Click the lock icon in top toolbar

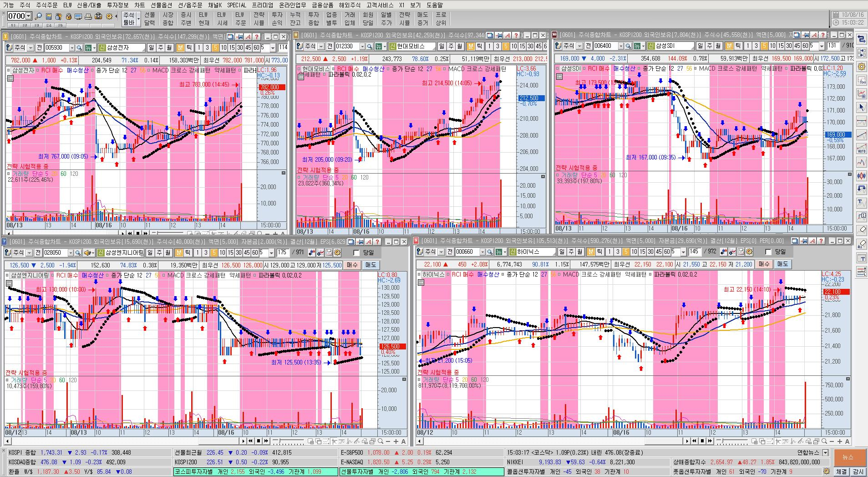[68, 16]
